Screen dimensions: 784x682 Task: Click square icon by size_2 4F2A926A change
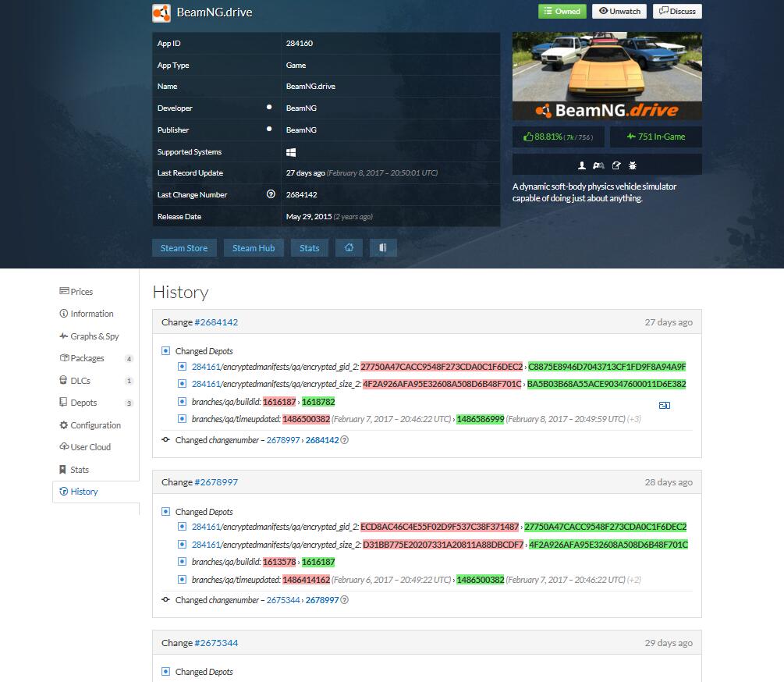click(x=182, y=384)
